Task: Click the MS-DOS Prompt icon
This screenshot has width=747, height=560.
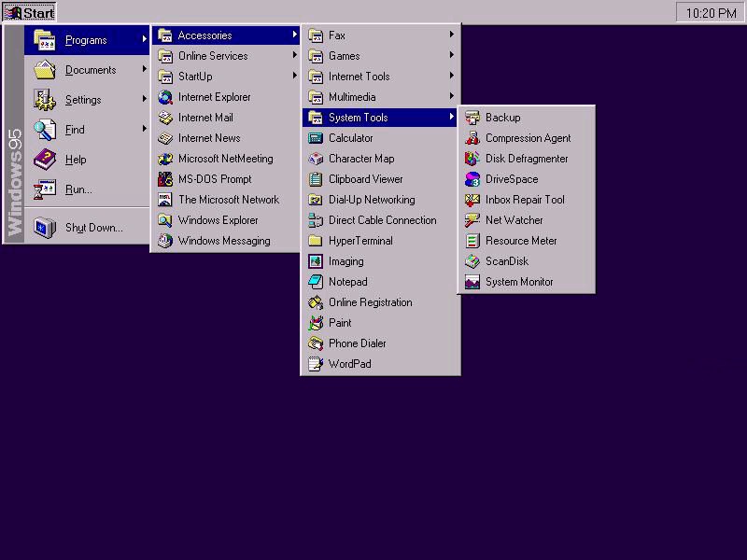Action: click(x=165, y=179)
